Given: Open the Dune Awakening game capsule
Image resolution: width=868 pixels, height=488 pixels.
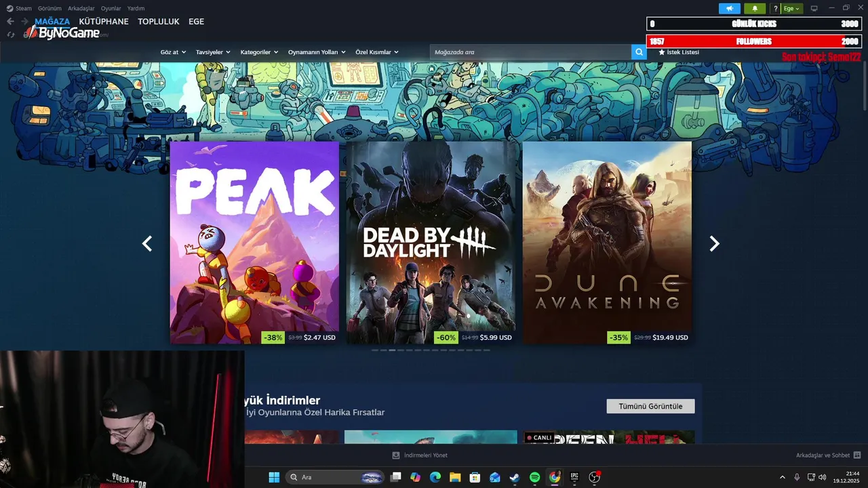Looking at the screenshot, I should (x=607, y=243).
